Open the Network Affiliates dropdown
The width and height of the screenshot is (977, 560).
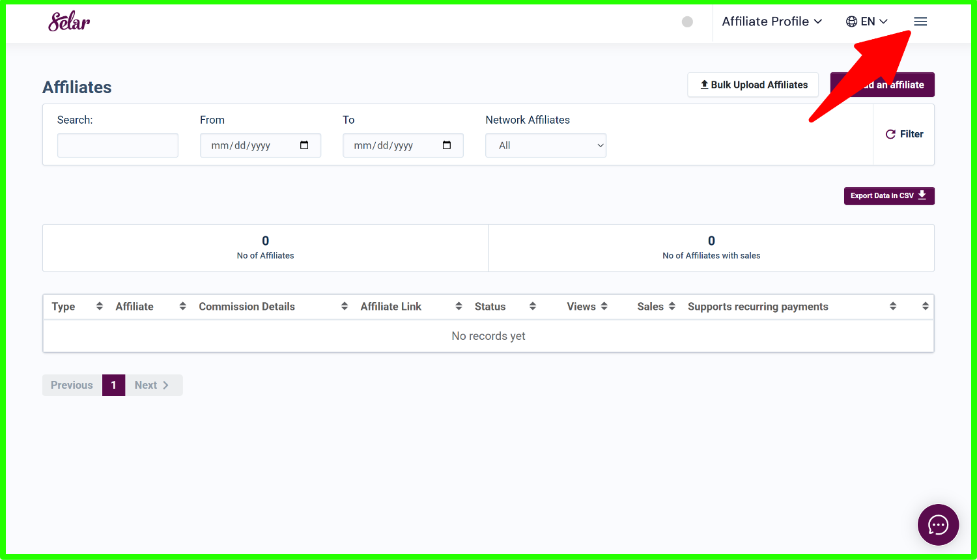[546, 145]
